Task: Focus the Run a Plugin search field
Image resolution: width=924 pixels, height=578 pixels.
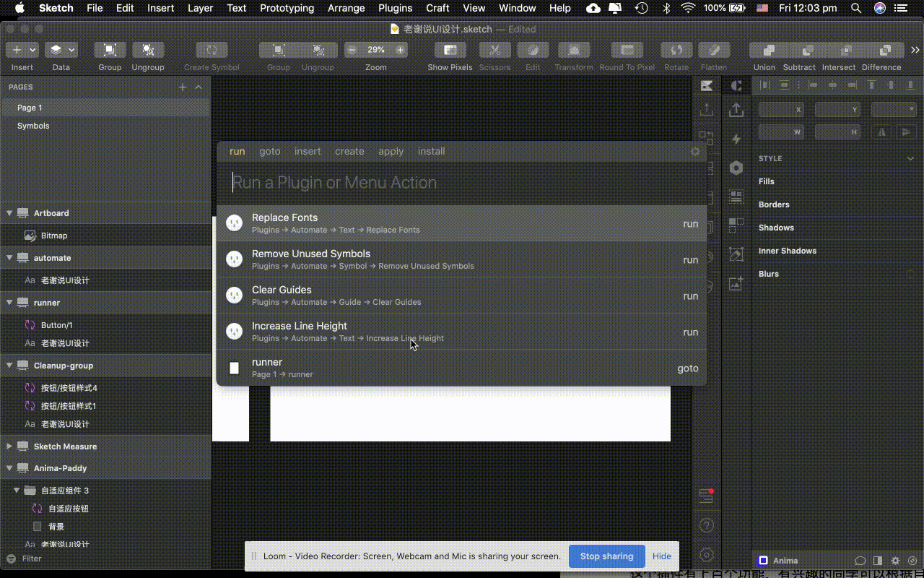Action: click(x=462, y=182)
